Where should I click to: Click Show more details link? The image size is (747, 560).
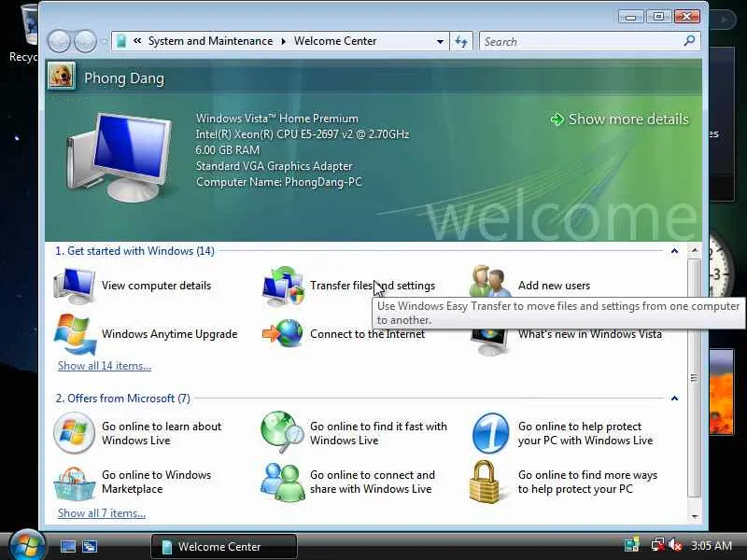pos(619,119)
